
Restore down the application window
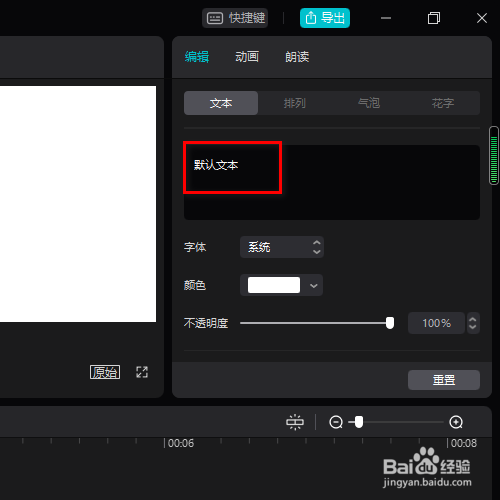(x=434, y=18)
